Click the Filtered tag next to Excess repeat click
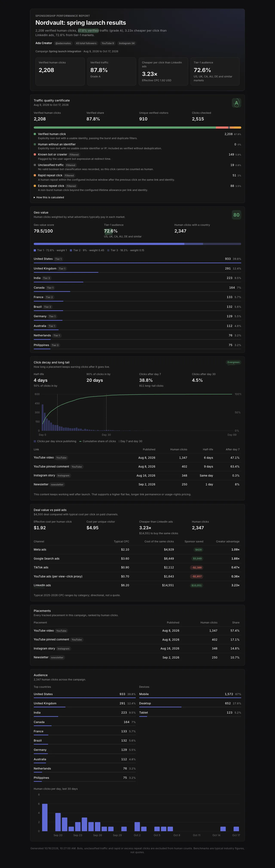The image size is (275, 868). pyautogui.click(x=71, y=186)
